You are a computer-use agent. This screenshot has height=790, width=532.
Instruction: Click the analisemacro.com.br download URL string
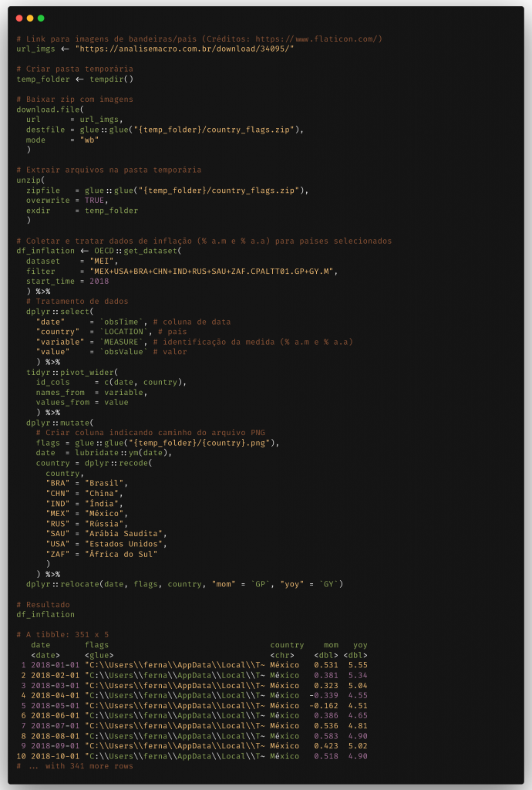184,49
